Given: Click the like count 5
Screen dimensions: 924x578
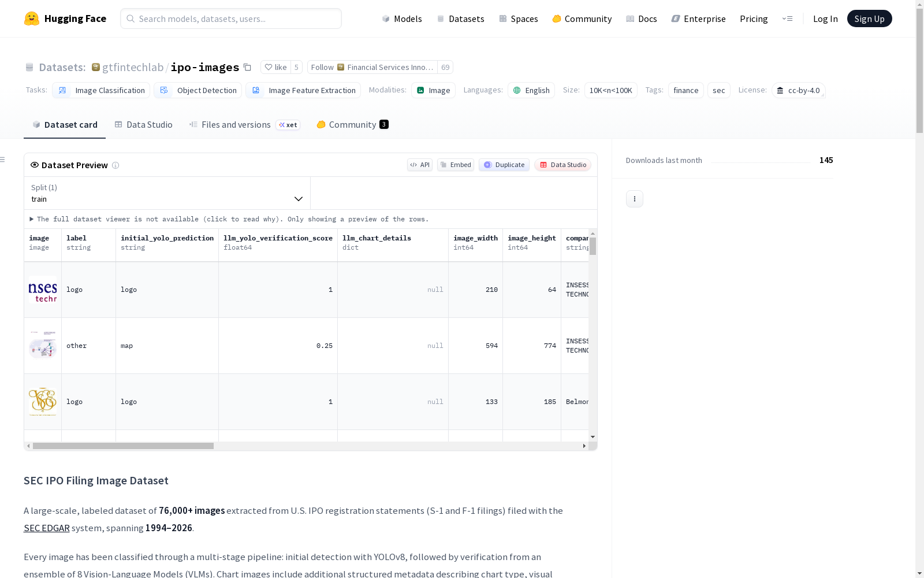Looking at the screenshot, I should [x=296, y=67].
